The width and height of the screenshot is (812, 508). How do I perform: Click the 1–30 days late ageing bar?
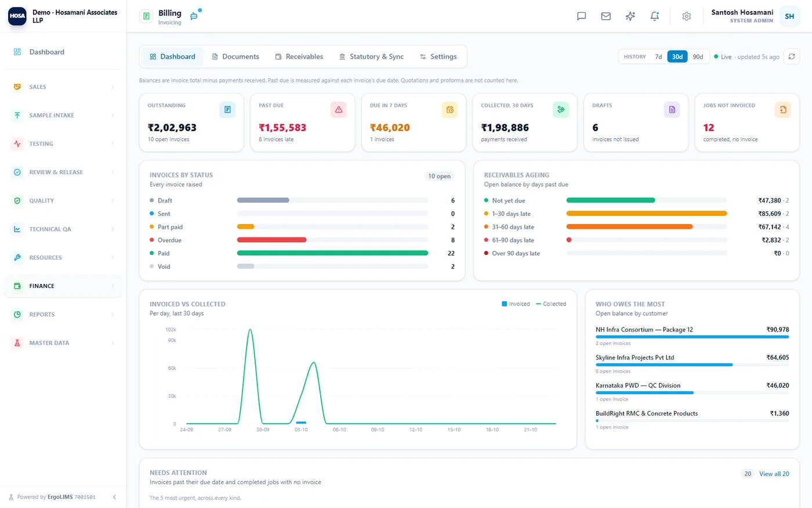coord(647,214)
